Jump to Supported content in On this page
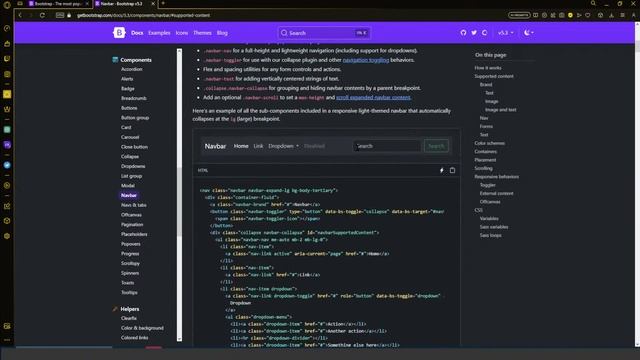The width and height of the screenshot is (640, 360). coord(494,76)
